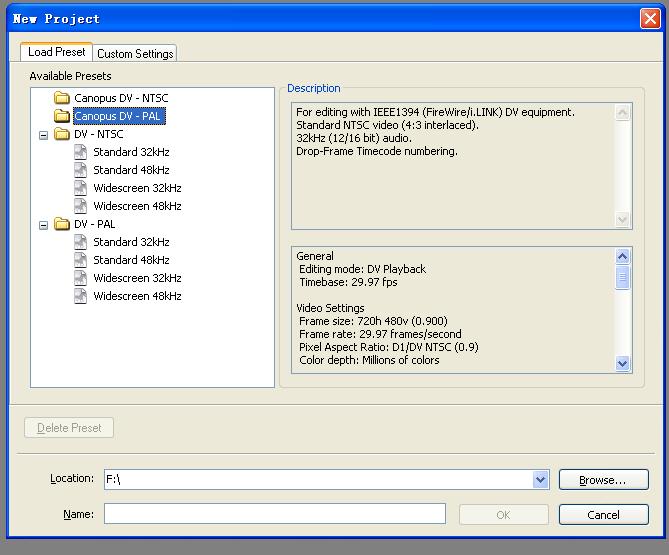Click the Browse... button
Image resolution: width=669 pixels, height=555 pixels.
click(604, 480)
